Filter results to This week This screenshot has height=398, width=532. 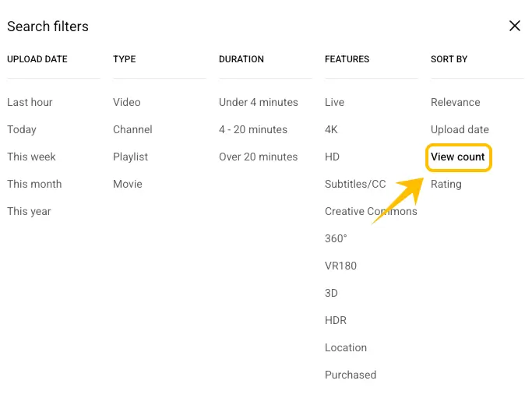coord(31,157)
